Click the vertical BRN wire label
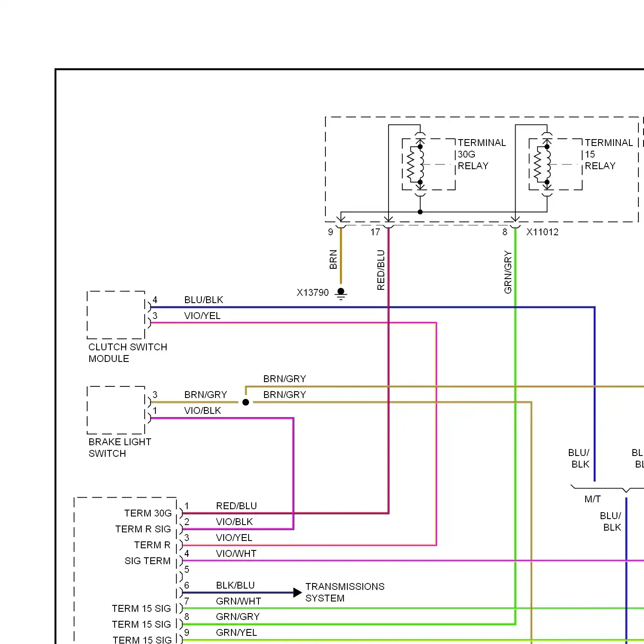Viewport: 644px width, 644px height. coord(333,259)
